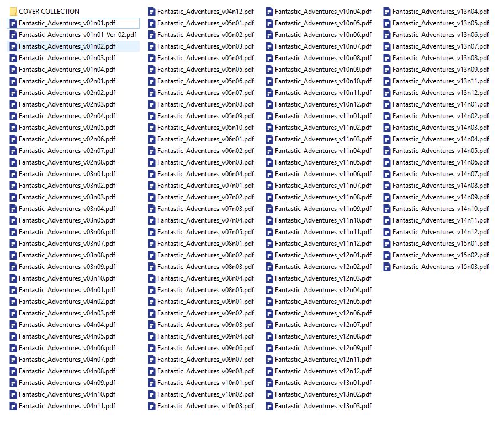This screenshot has height=422, width=504.
Task: Click the file icon for Fantastic_Adventures_v10n03.pdf
Action: pos(152,406)
